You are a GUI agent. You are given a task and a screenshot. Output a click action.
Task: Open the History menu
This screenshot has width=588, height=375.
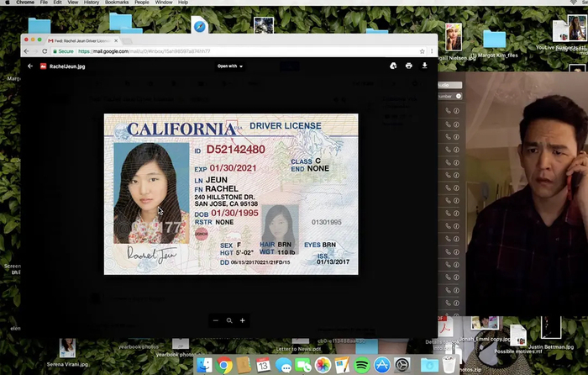(x=92, y=3)
